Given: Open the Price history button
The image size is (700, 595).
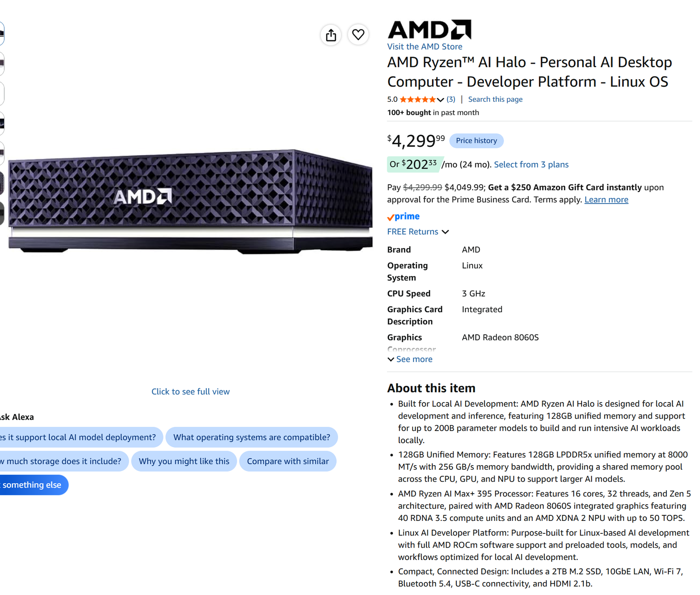Looking at the screenshot, I should (x=476, y=140).
